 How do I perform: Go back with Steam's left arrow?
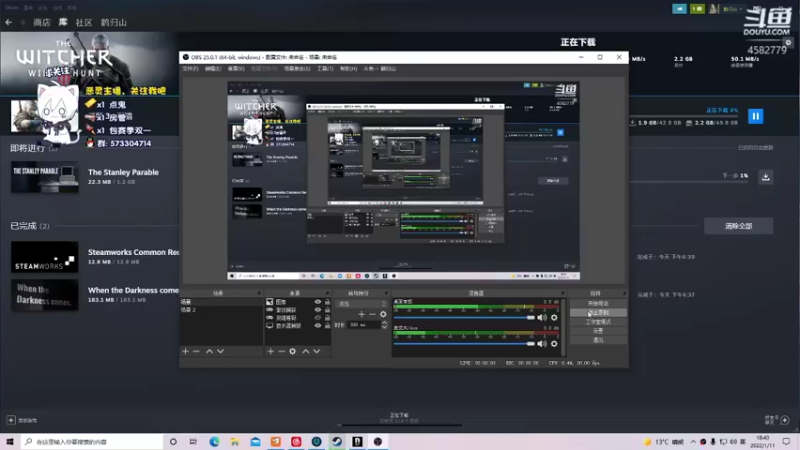[x=8, y=22]
